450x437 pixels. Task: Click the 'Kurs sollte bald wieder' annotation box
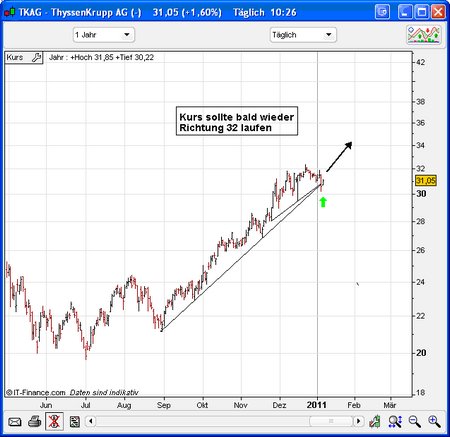click(x=237, y=121)
